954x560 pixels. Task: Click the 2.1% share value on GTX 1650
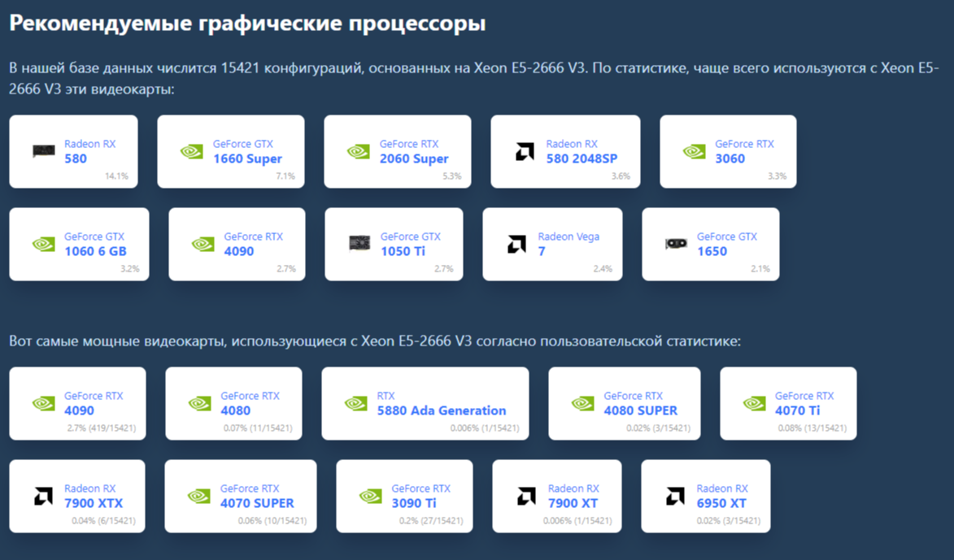(760, 269)
